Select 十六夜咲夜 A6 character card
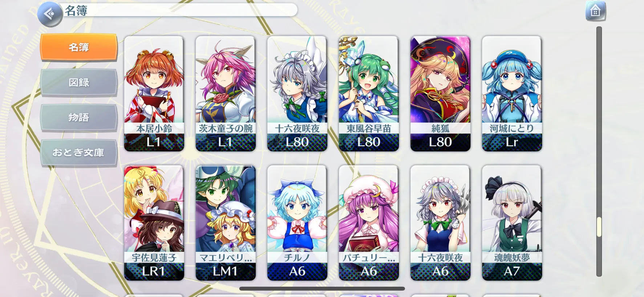This screenshot has width=644, height=297. click(x=440, y=223)
